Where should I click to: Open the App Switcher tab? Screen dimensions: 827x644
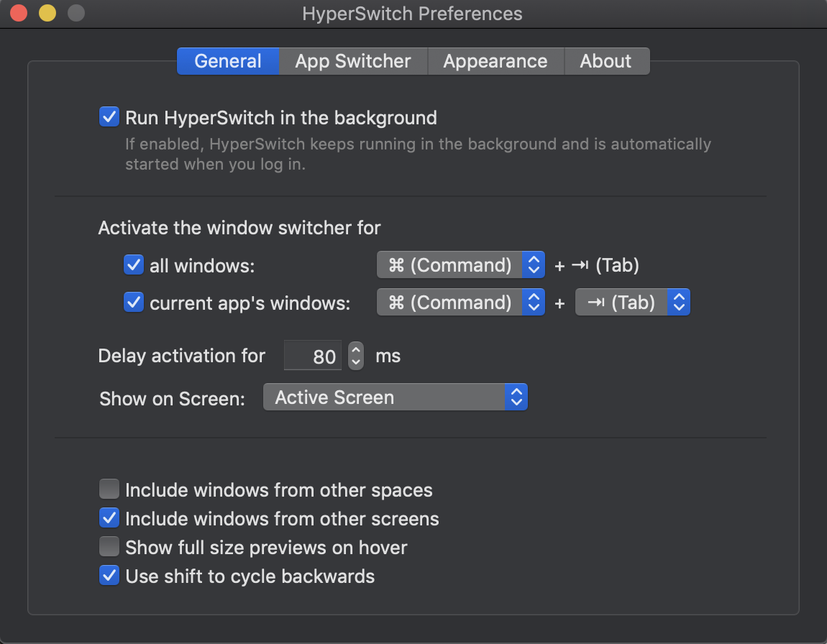click(353, 61)
